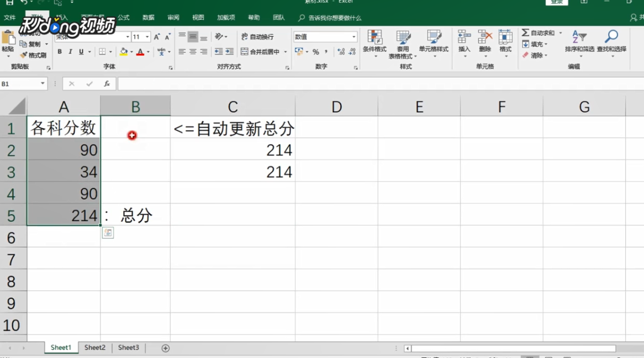The height and width of the screenshot is (358, 644).
Task: Apply percent style icon
Action: 315,52
